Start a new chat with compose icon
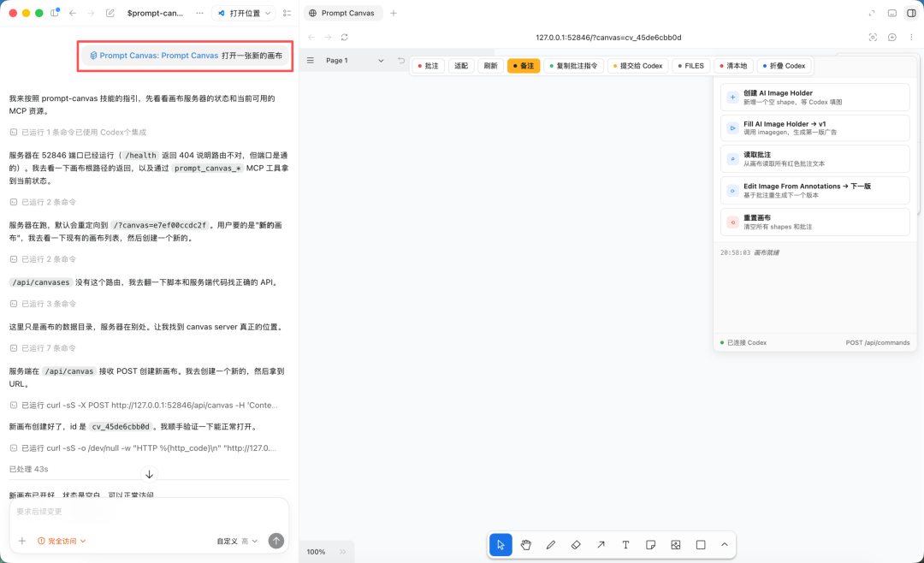924x563 pixels. (x=110, y=13)
